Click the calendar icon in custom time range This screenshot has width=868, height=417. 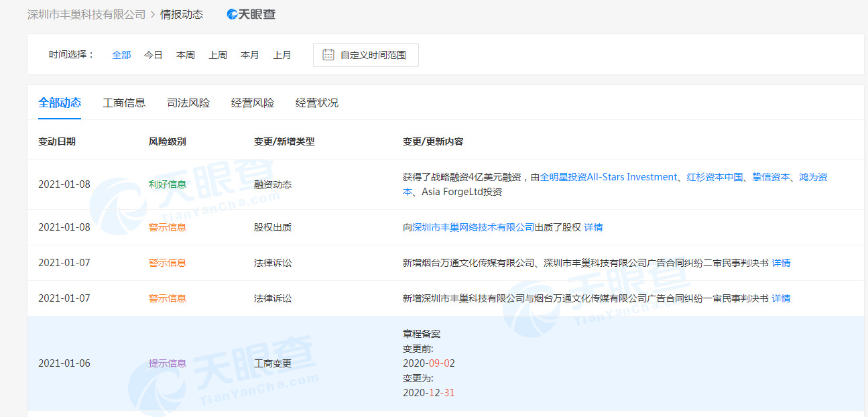coord(328,55)
